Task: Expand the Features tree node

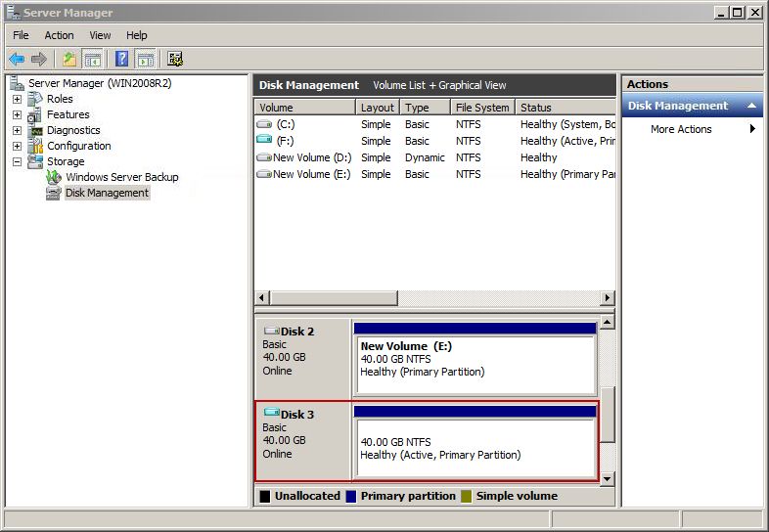Action: pyautogui.click(x=18, y=114)
